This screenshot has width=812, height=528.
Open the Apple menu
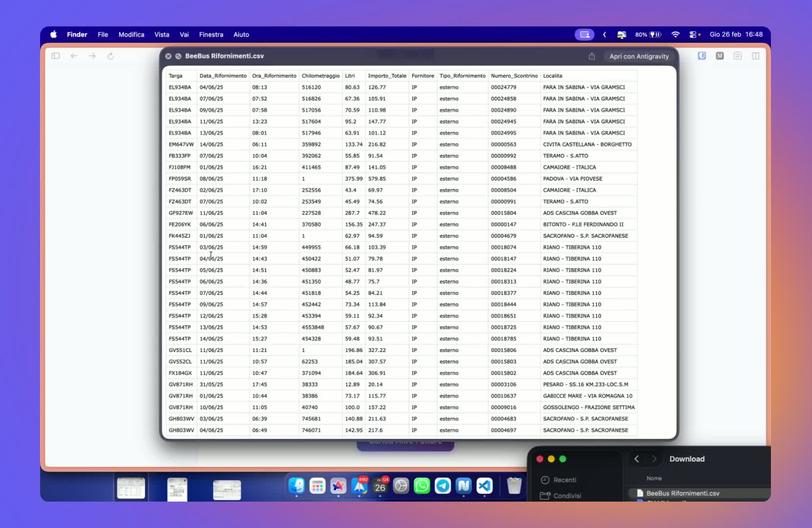coord(54,34)
